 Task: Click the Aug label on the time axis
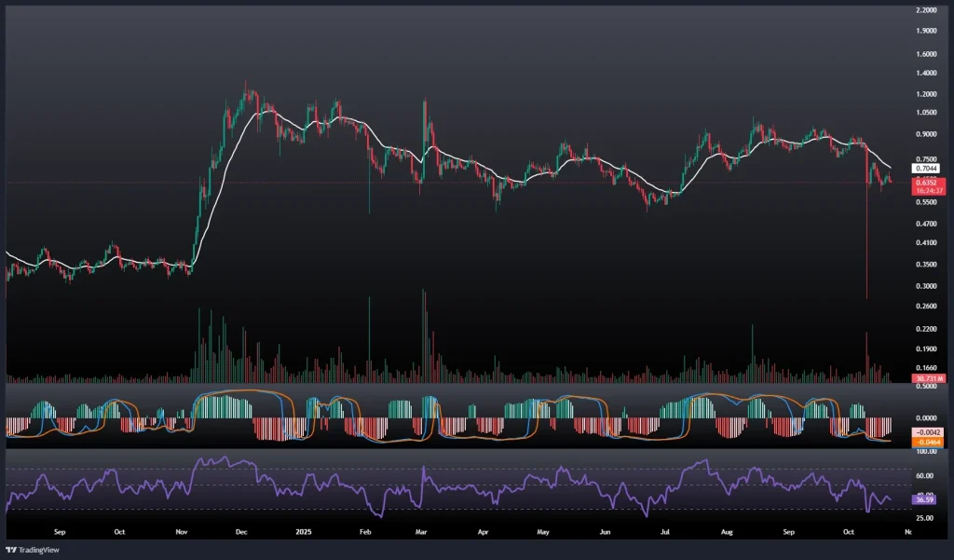click(727, 531)
